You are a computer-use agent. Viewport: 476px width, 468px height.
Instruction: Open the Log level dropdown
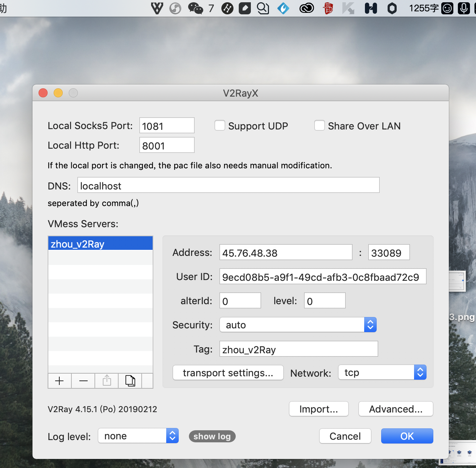[x=138, y=436]
